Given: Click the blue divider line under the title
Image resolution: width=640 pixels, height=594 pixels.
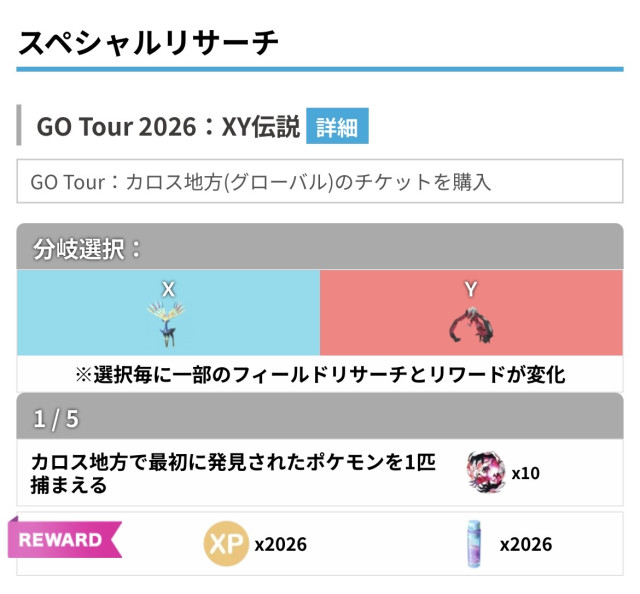Looking at the screenshot, I should point(319,69).
